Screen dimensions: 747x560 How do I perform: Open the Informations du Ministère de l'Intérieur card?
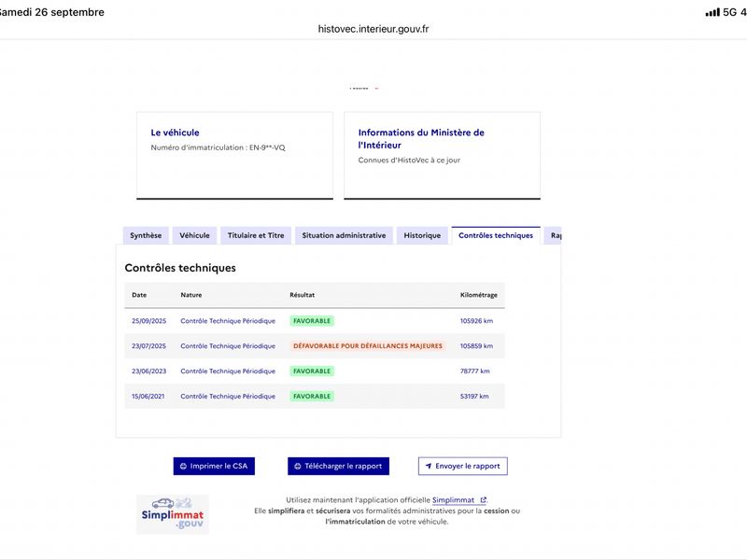point(442,156)
